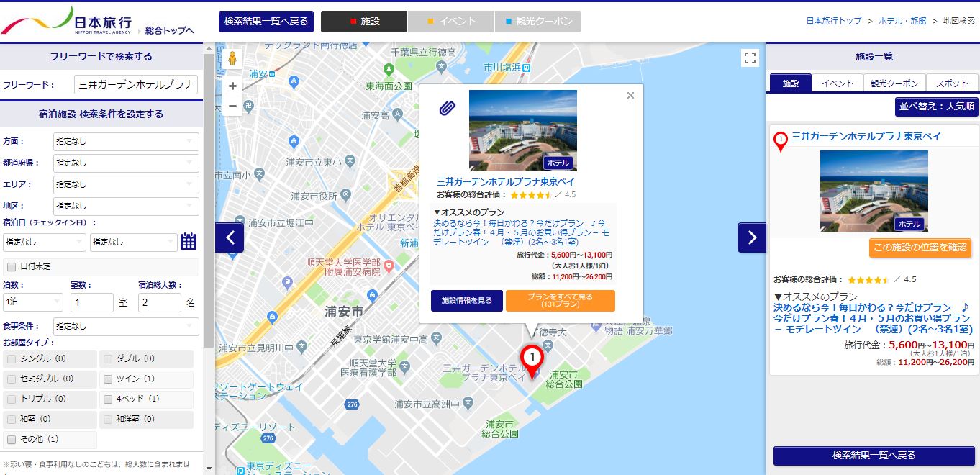980x475 pixels.
Task: Click the right arrow on map edge
Action: tap(751, 237)
